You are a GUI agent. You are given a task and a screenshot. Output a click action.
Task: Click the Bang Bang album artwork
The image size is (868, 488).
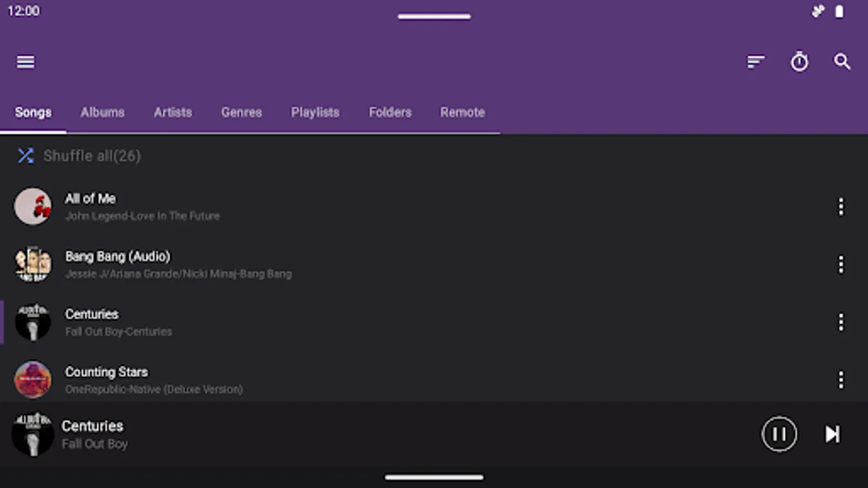pos(33,264)
